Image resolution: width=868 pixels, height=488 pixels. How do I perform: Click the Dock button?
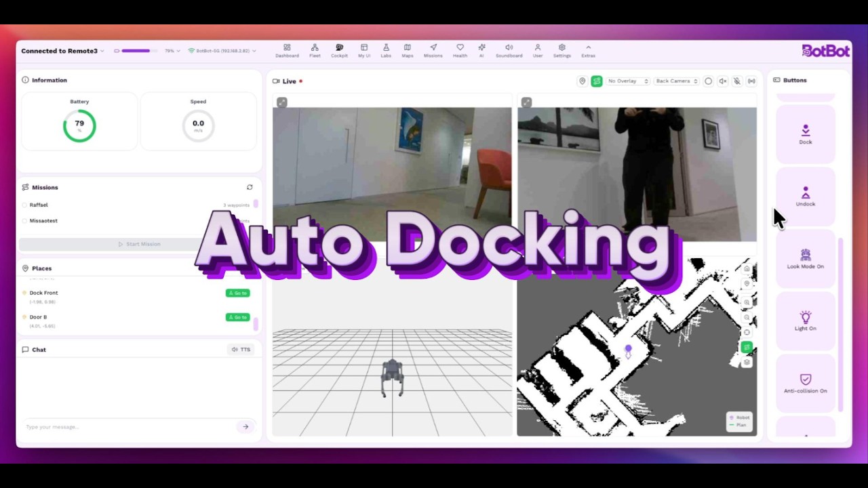pyautogui.click(x=806, y=134)
